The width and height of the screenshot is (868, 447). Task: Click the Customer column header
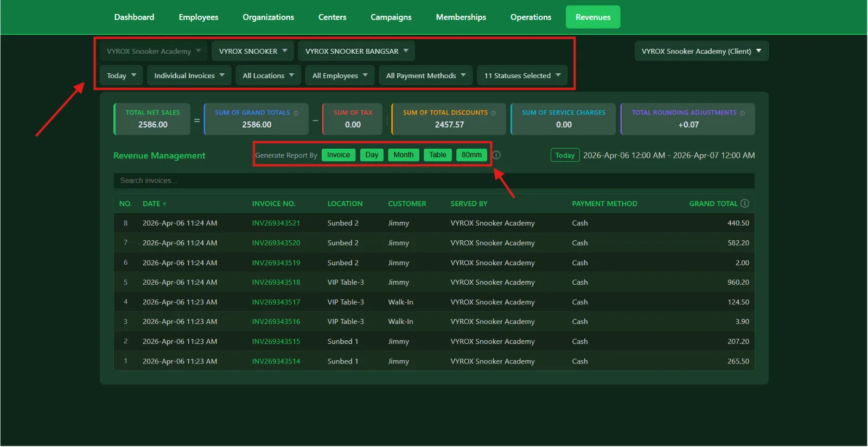coord(407,204)
